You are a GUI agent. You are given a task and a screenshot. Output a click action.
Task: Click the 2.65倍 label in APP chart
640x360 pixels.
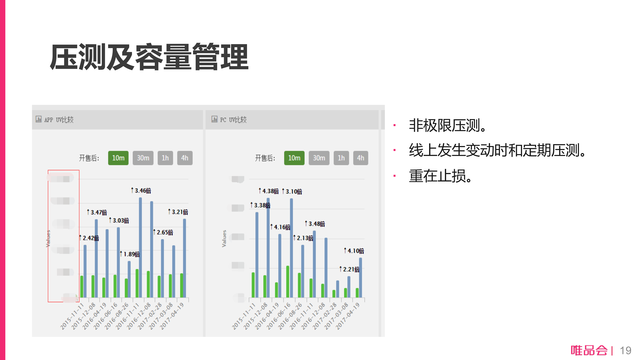(163, 232)
